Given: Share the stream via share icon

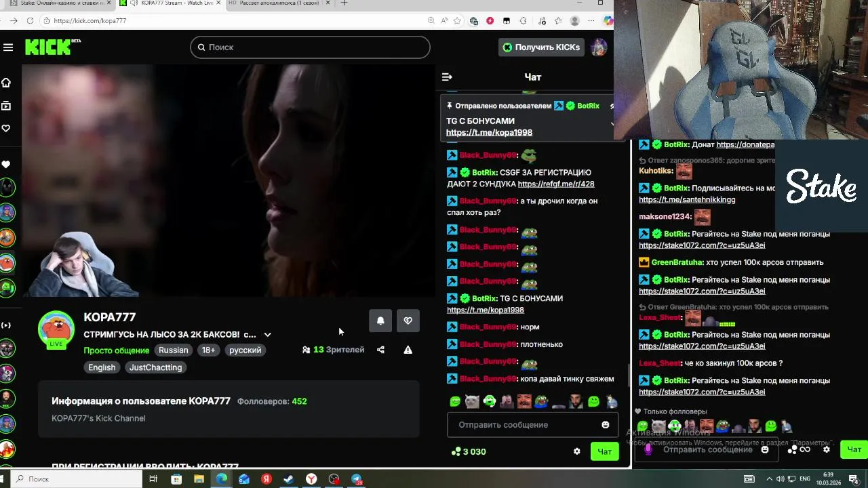Looking at the screenshot, I should (x=380, y=350).
